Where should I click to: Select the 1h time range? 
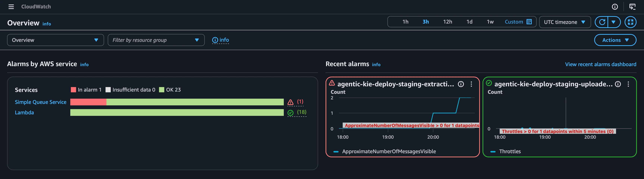click(x=405, y=22)
